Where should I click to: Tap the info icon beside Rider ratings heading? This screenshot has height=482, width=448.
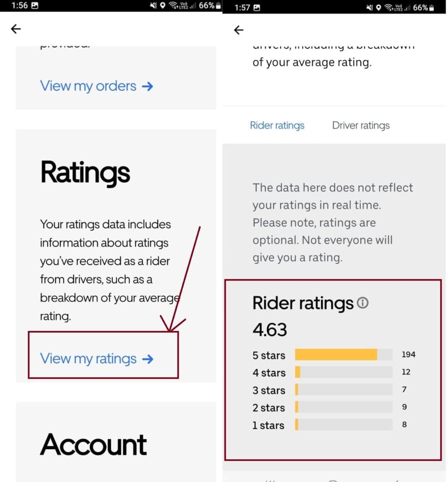[363, 302]
